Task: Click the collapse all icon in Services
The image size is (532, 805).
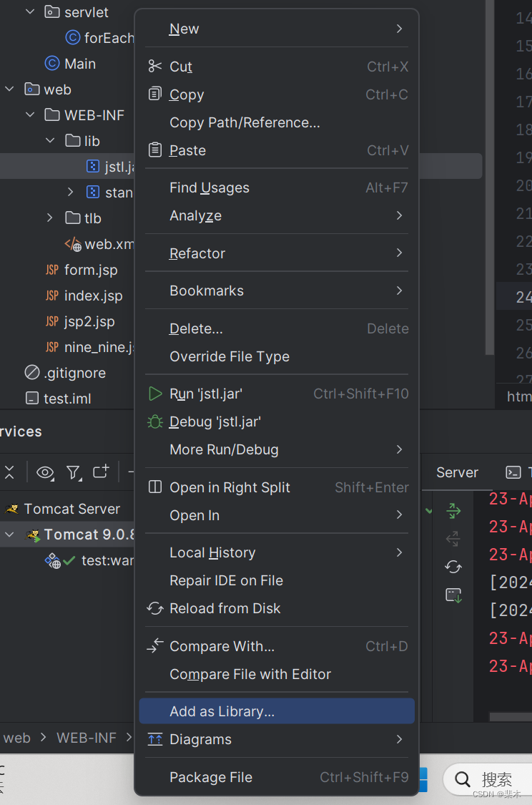Action: tap(9, 472)
